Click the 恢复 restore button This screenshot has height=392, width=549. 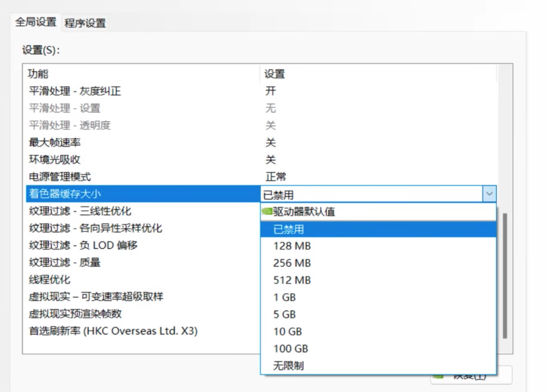(x=471, y=376)
